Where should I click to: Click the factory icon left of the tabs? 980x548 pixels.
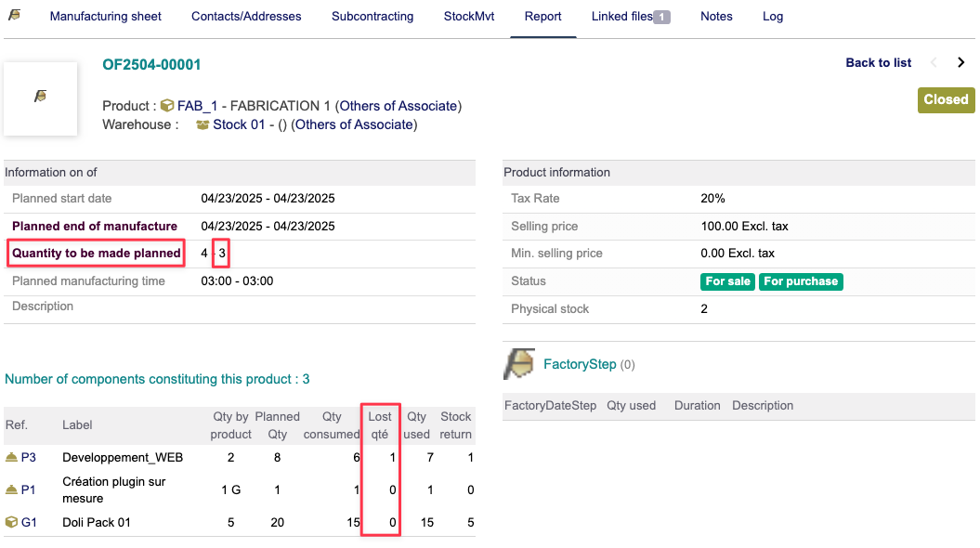[x=14, y=16]
